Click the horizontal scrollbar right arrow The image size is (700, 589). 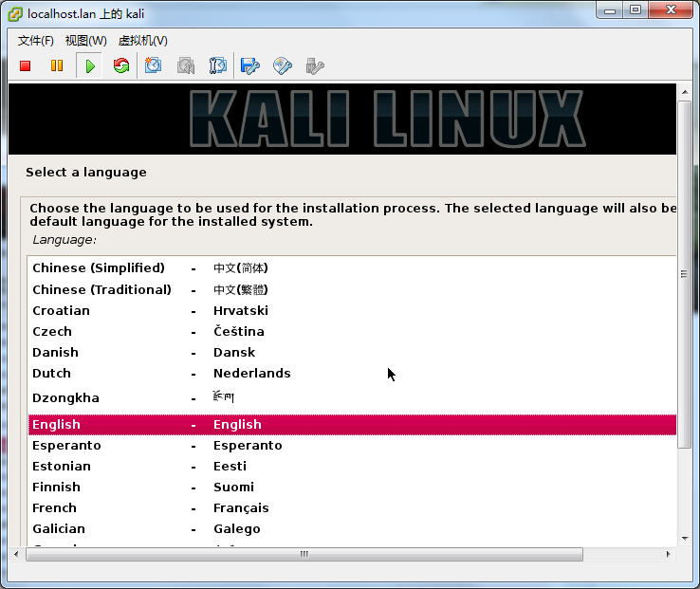tap(668, 554)
